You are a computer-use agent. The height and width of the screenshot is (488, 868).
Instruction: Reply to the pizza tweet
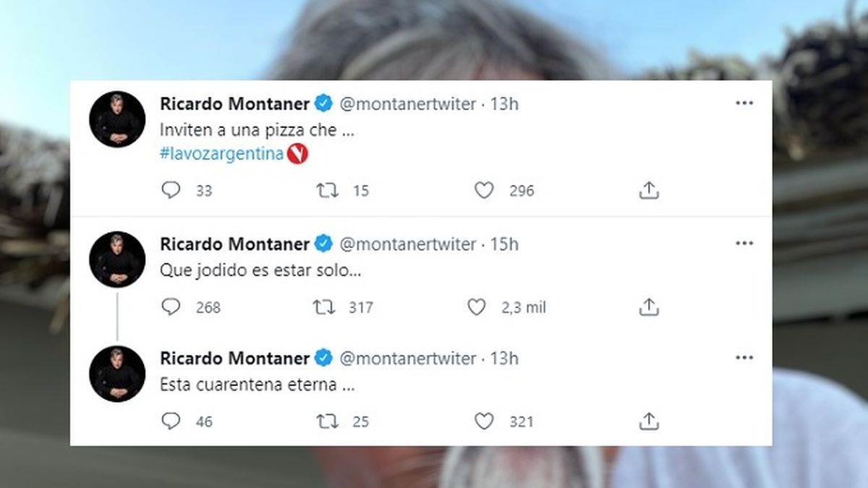(171, 190)
